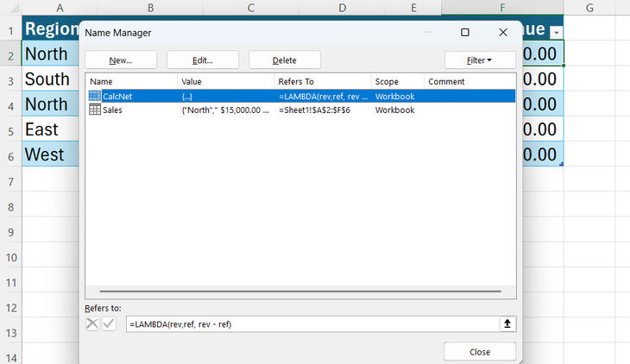Collapse dialog with Refers to range selector arrow
Image resolution: width=630 pixels, height=364 pixels.
(x=507, y=323)
